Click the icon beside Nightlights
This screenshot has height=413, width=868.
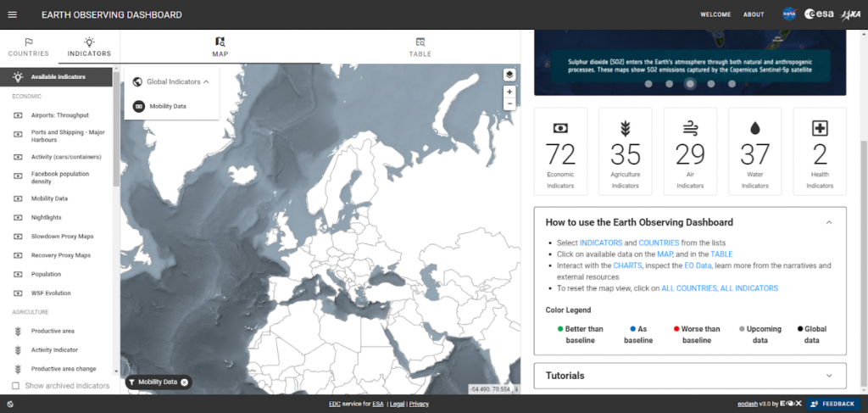pos(19,218)
